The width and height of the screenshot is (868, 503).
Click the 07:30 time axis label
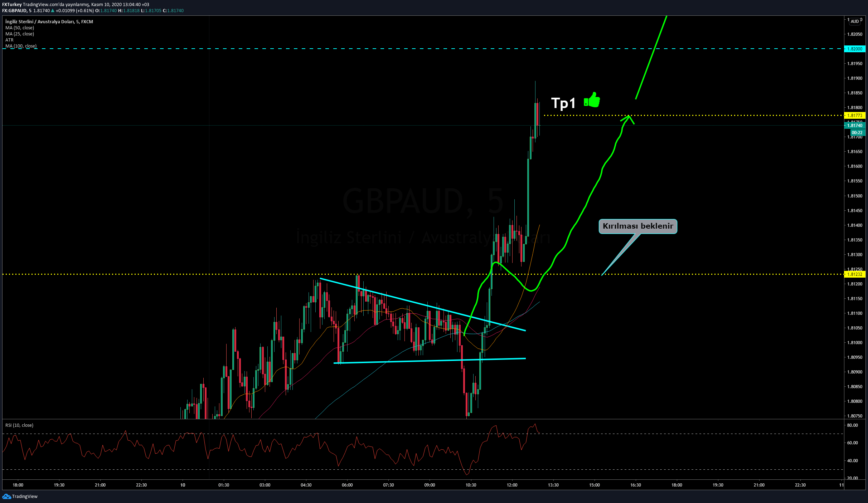pos(388,485)
